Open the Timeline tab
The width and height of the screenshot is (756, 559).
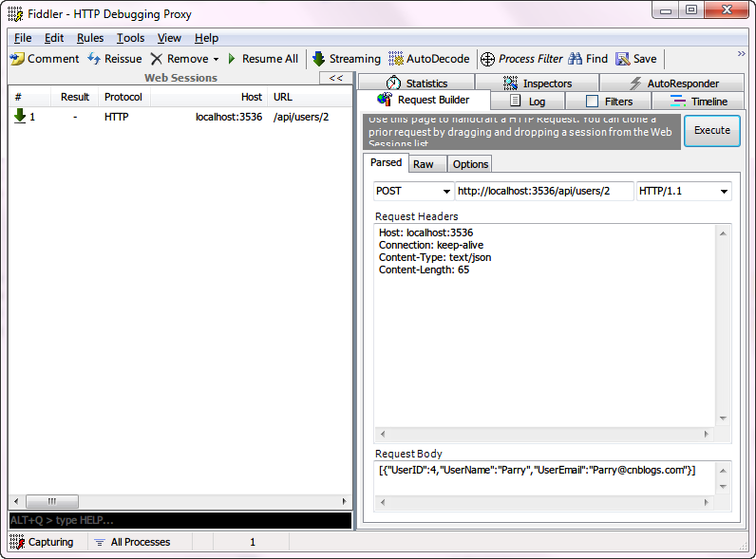pos(698,102)
